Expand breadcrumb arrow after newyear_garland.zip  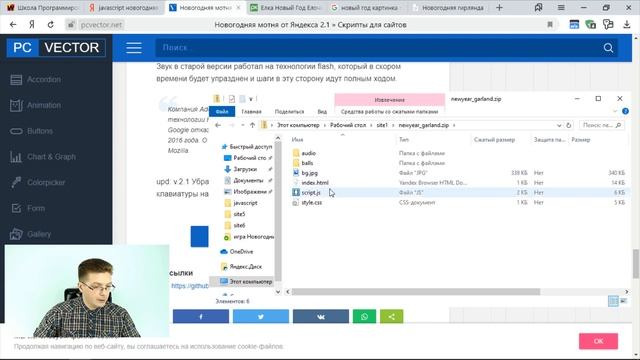pyautogui.click(x=454, y=125)
